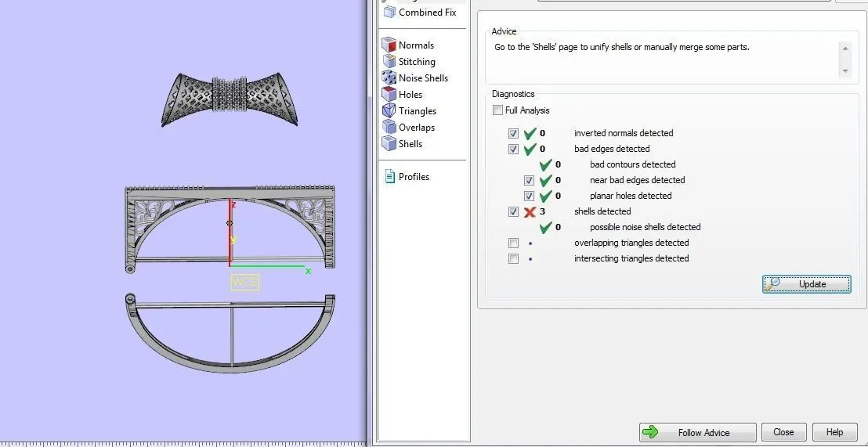Go to the Noise Shells page

424,78
